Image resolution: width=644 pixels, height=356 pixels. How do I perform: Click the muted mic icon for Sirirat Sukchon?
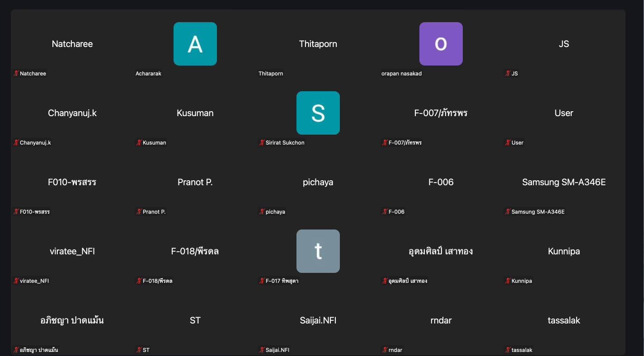coord(262,142)
